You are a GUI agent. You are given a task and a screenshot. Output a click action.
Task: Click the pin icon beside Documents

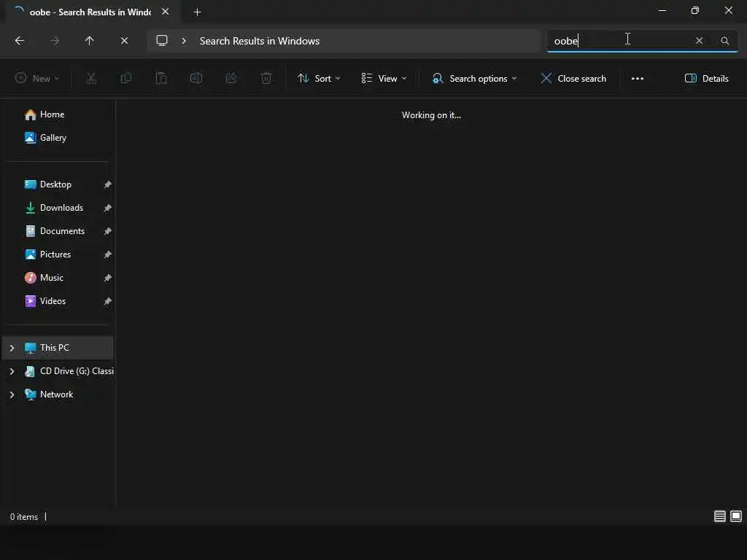click(x=108, y=231)
